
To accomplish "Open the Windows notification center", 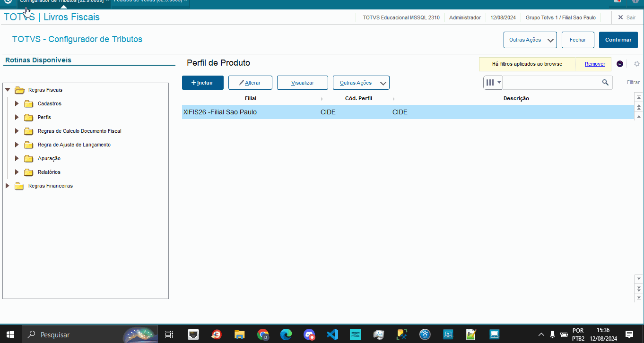I will tap(629, 334).
